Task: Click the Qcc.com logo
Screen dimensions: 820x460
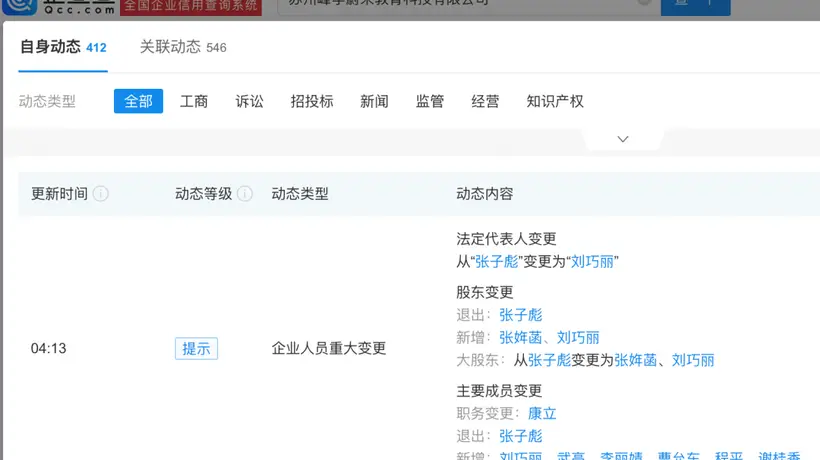Action: point(59,6)
